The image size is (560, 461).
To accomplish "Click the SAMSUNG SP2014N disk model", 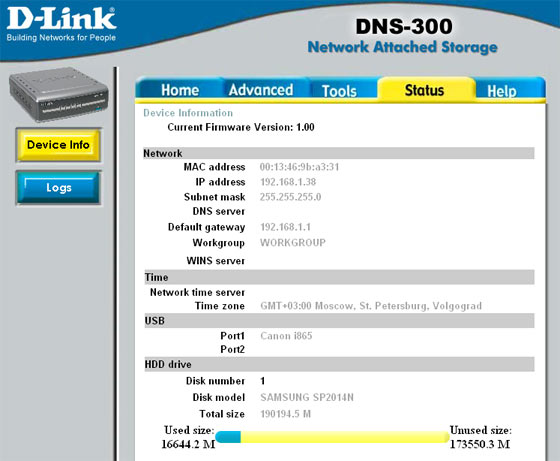I will pyautogui.click(x=307, y=397).
